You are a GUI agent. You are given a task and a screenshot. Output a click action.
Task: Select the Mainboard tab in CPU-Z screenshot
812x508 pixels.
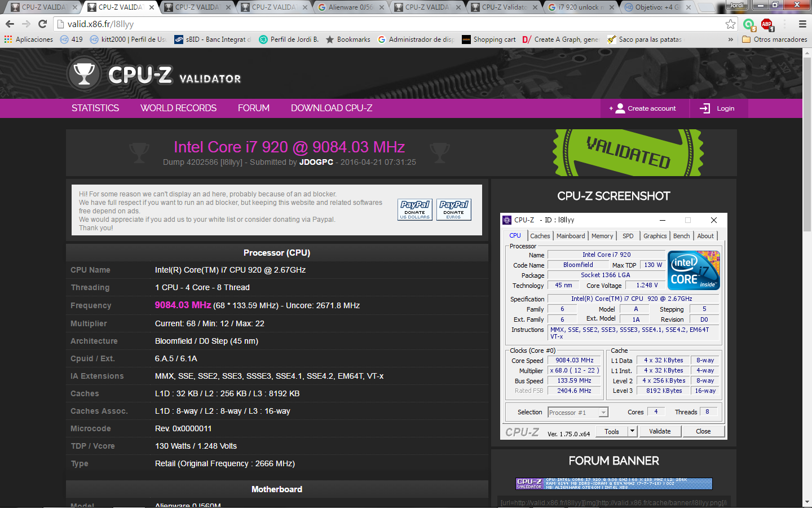click(571, 236)
